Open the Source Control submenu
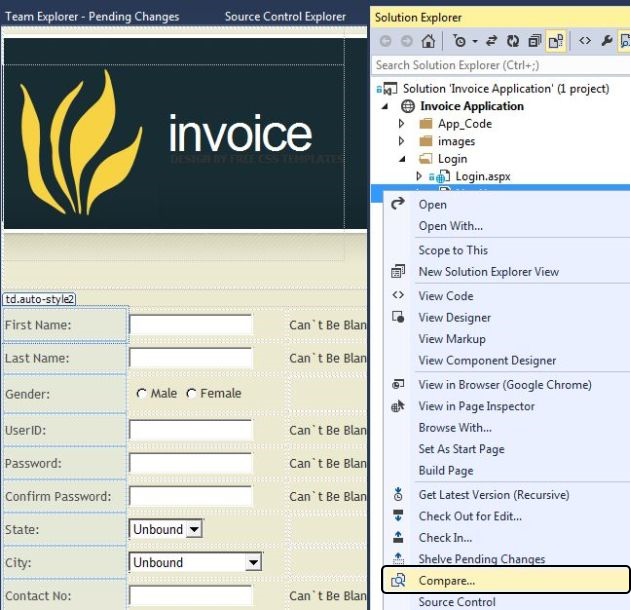 point(457,602)
